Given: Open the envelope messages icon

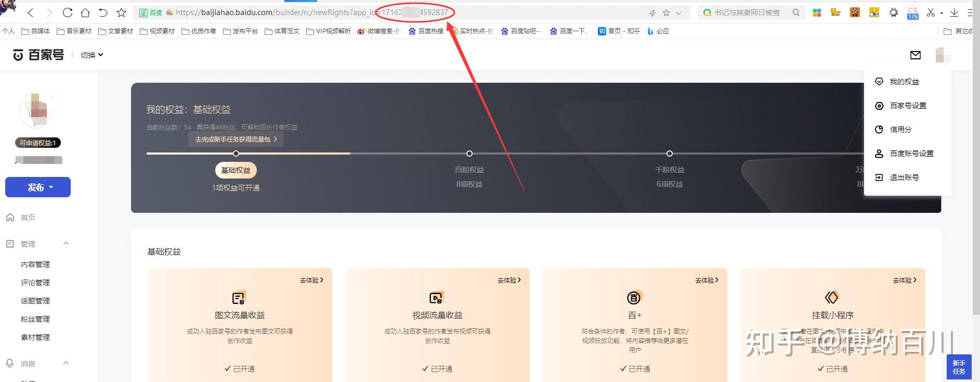Looking at the screenshot, I should tap(916, 55).
